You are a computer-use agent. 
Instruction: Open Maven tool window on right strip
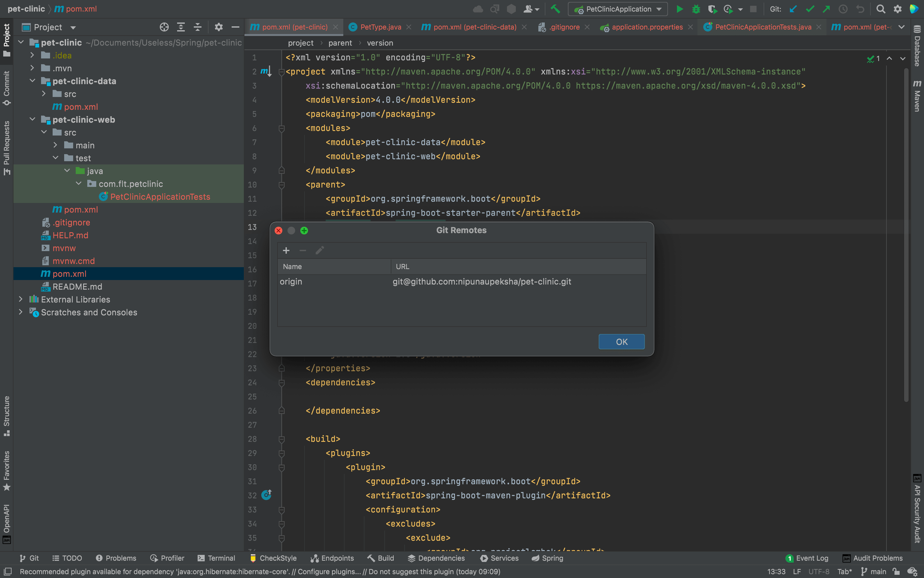click(917, 96)
